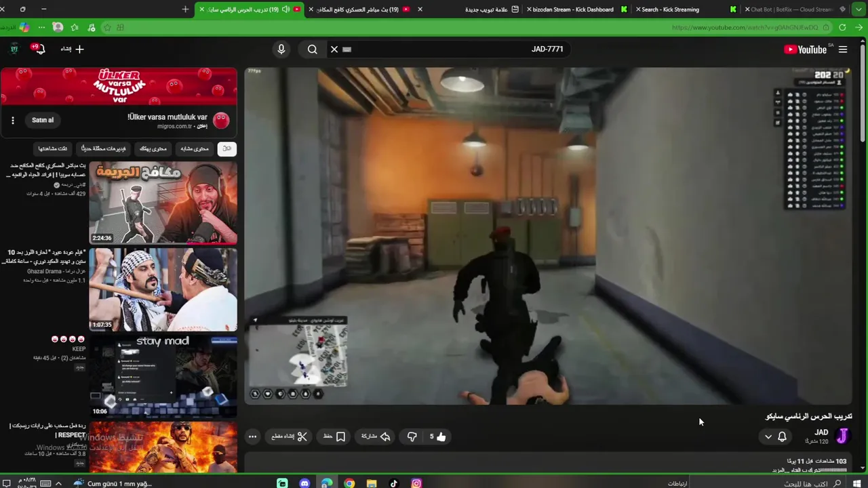Dislike the video with thumbs down

point(412,436)
